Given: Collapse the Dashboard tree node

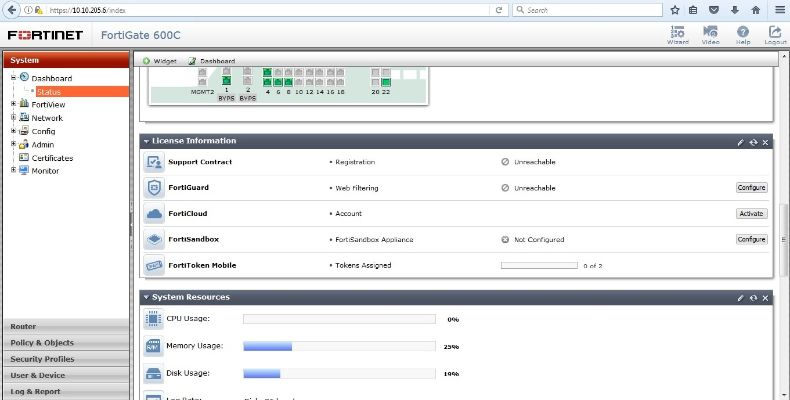Looking at the screenshot, I should coord(14,78).
